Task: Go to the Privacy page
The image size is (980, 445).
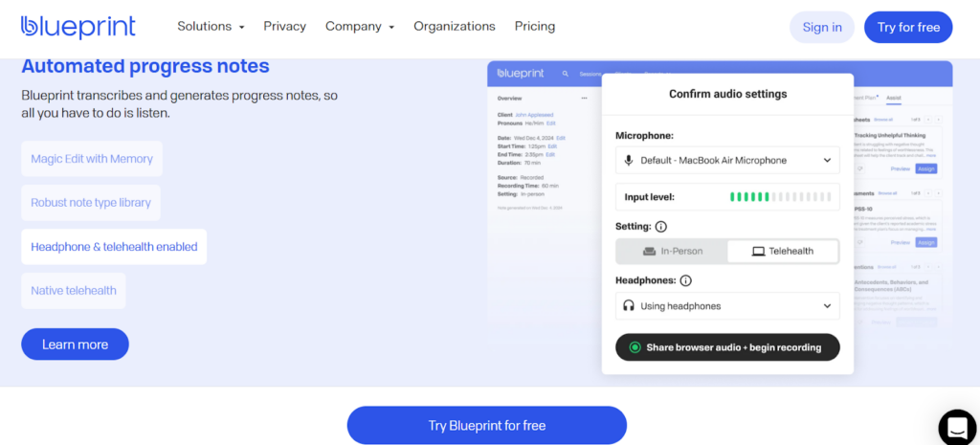Action: 284,26
